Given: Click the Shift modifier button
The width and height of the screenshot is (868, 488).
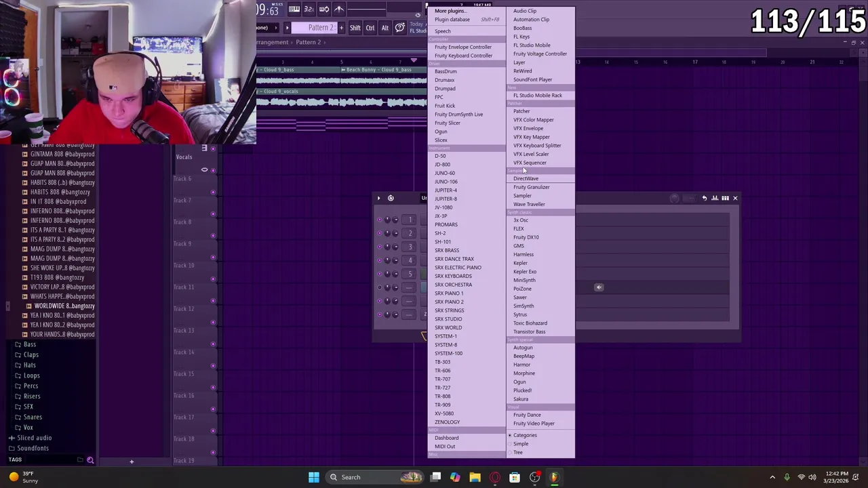Looking at the screenshot, I should coord(355,28).
